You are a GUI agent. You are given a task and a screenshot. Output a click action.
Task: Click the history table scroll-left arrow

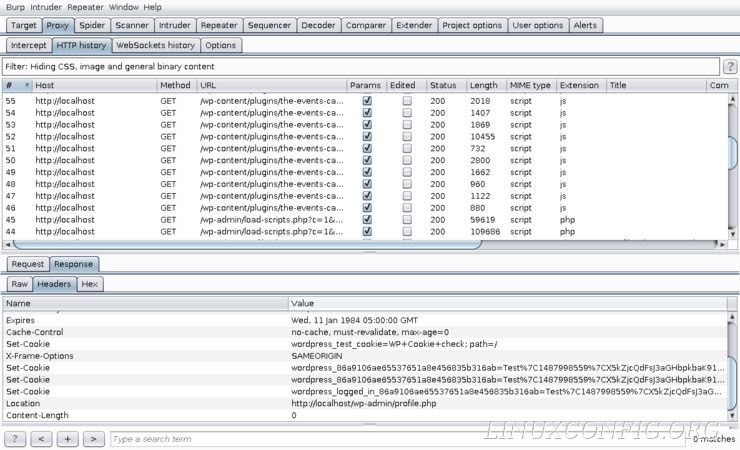8,244
